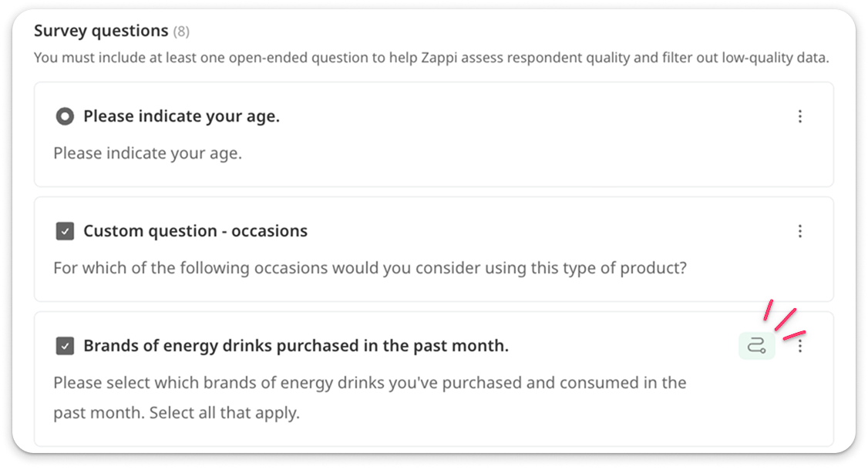Screen dimensions: 868x473
Task: Open the three-dot menu for the age question
Action: tap(800, 116)
